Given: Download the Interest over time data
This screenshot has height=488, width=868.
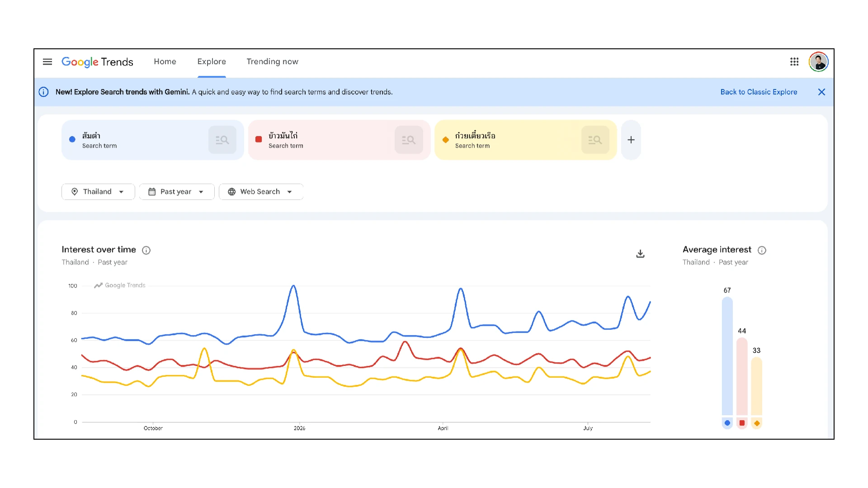Looking at the screenshot, I should 640,254.
